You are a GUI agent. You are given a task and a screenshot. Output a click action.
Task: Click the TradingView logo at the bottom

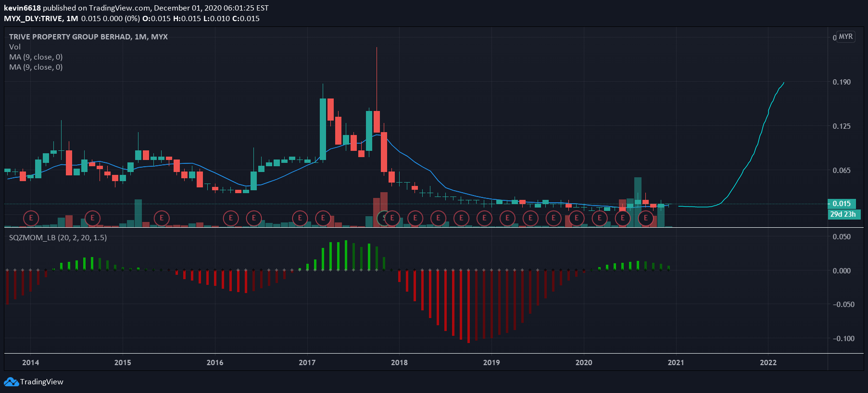(34, 382)
